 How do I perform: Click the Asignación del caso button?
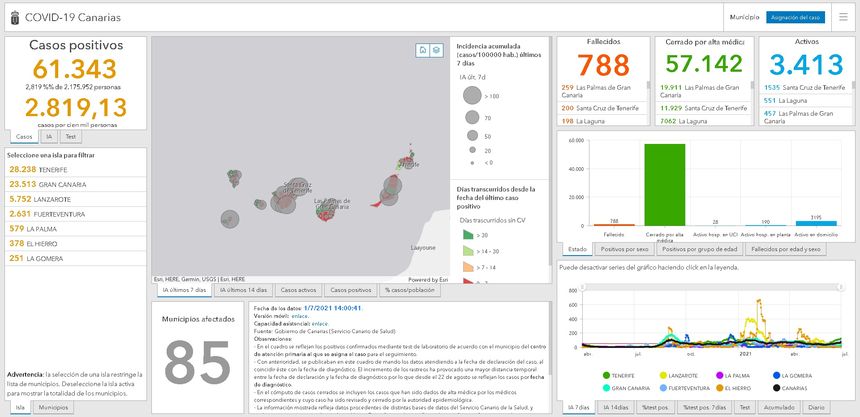[795, 17]
